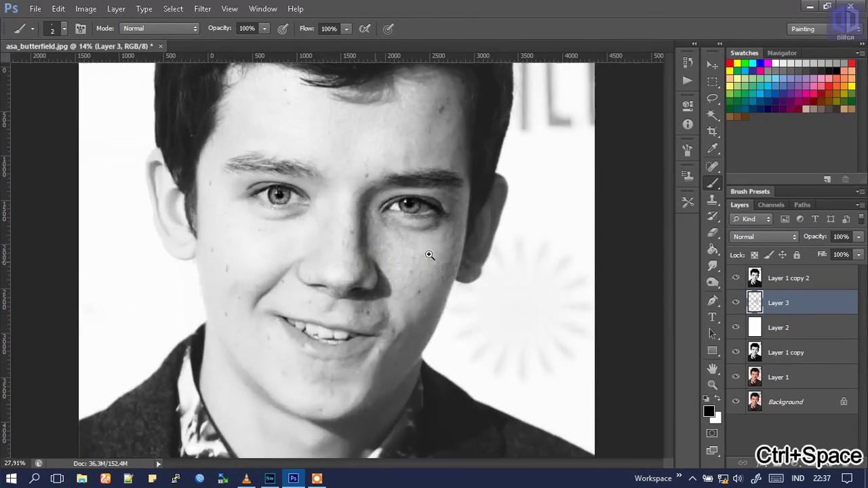Toggle visibility of Background layer
Image resolution: width=868 pixels, height=488 pixels.
point(736,401)
